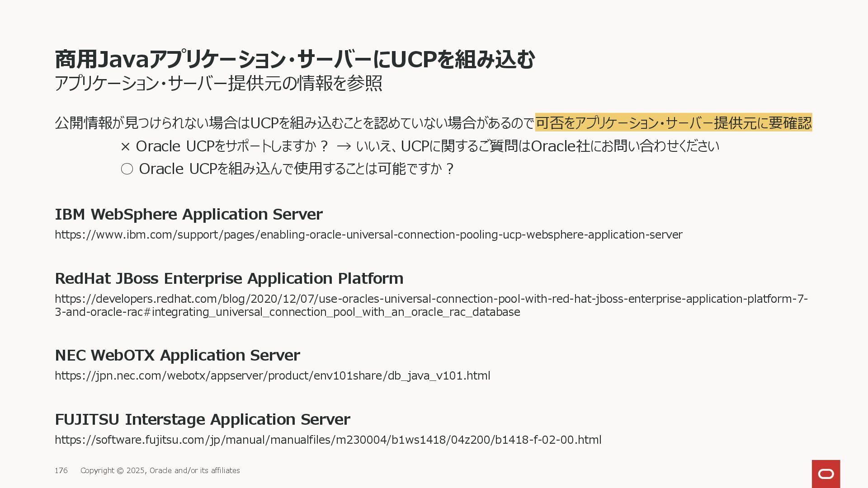Click the FUJITSU Interstage Application Server heading

click(203, 419)
